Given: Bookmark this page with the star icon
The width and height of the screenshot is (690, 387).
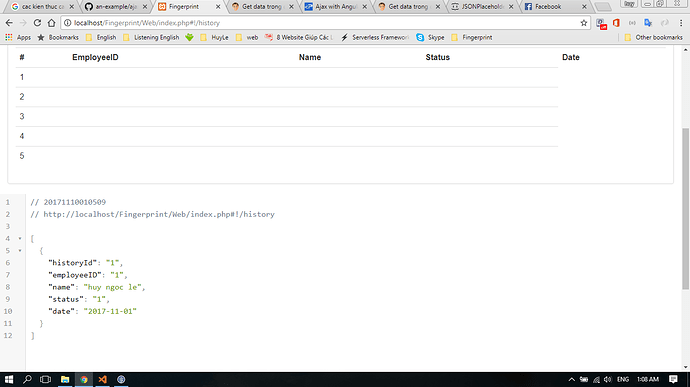Looking at the screenshot, I should [584, 23].
